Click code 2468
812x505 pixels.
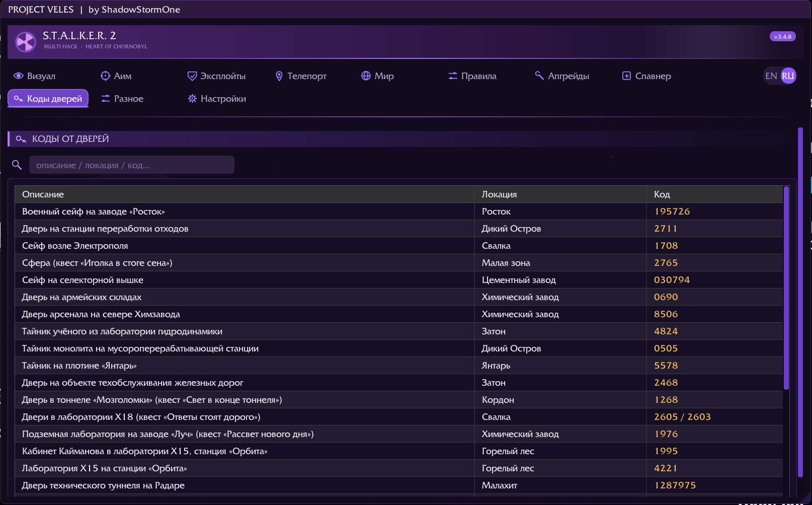pos(666,383)
